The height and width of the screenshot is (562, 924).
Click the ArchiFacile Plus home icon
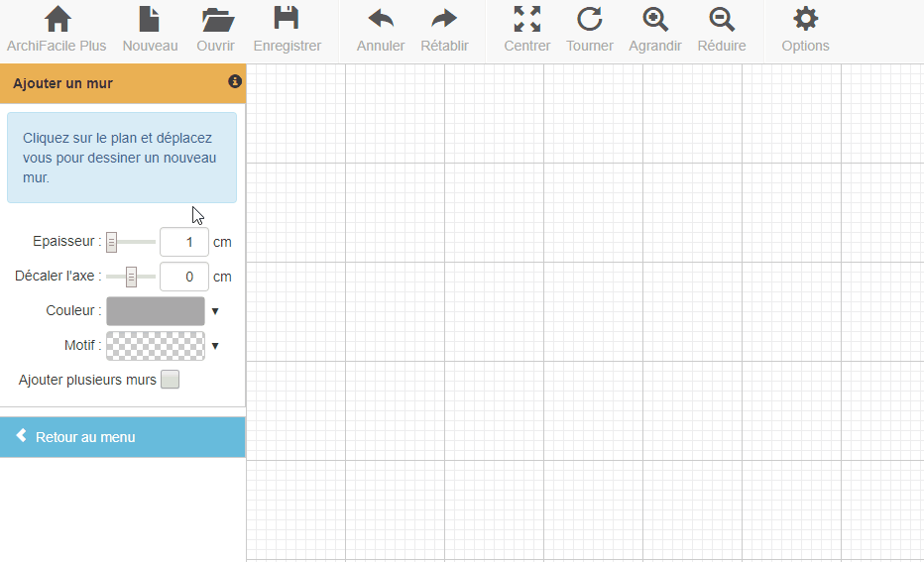point(58,20)
